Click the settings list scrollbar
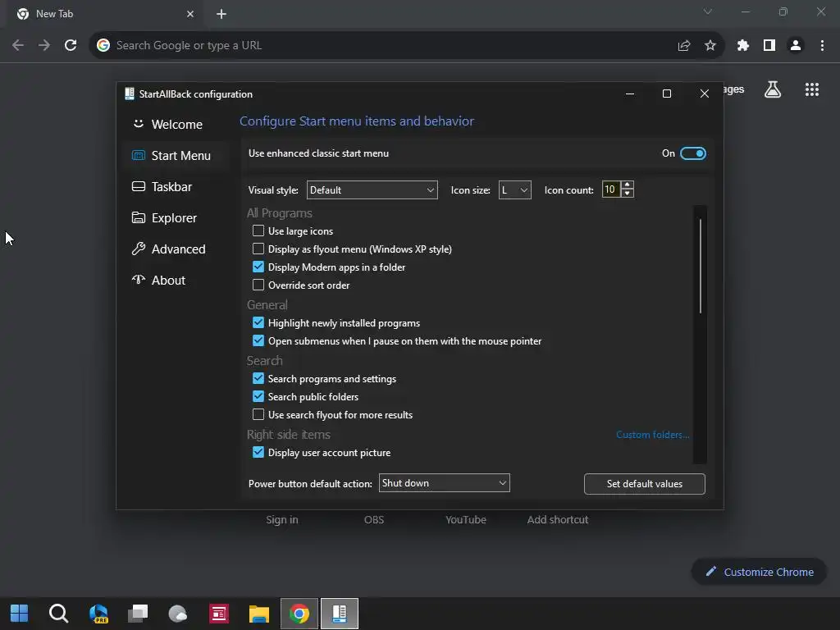This screenshot has width=840, height=630. pos(701,266)
